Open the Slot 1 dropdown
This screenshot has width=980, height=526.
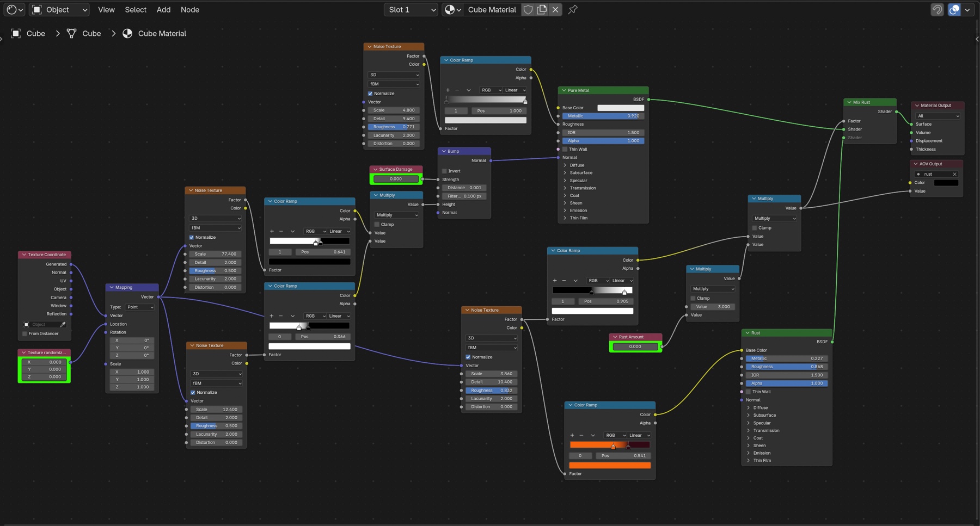click(x=411, y=10)
